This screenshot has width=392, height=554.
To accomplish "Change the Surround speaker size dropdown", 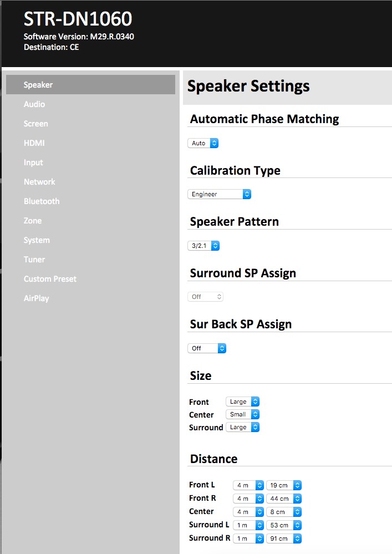I will (242, 428).
